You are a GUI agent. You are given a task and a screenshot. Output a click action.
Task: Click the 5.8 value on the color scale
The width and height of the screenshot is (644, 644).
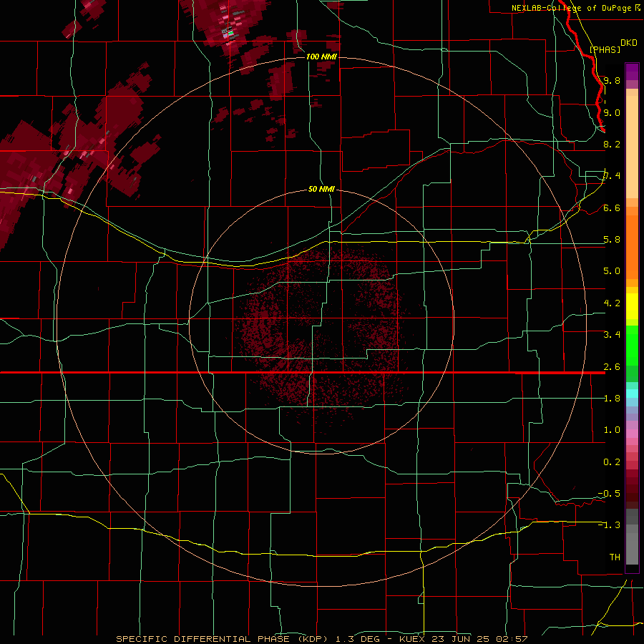pos(612,239)
